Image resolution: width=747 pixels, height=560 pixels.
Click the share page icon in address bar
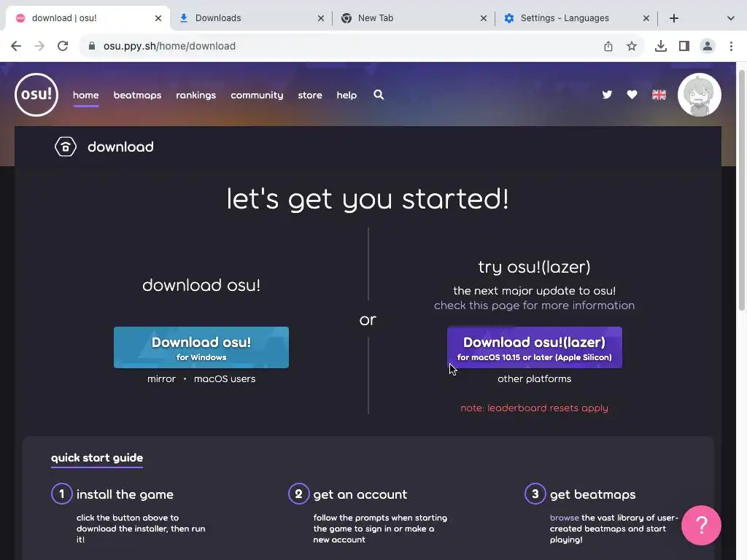[608, 46]
